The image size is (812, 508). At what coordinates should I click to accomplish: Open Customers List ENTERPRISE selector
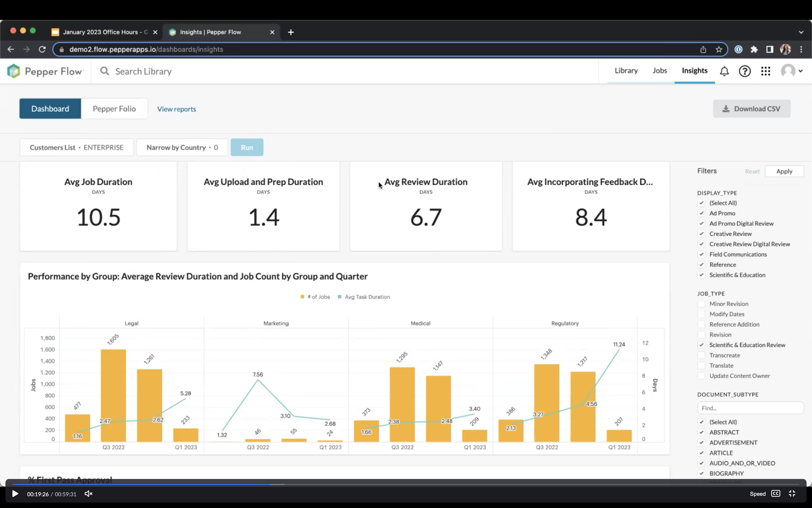77,147
